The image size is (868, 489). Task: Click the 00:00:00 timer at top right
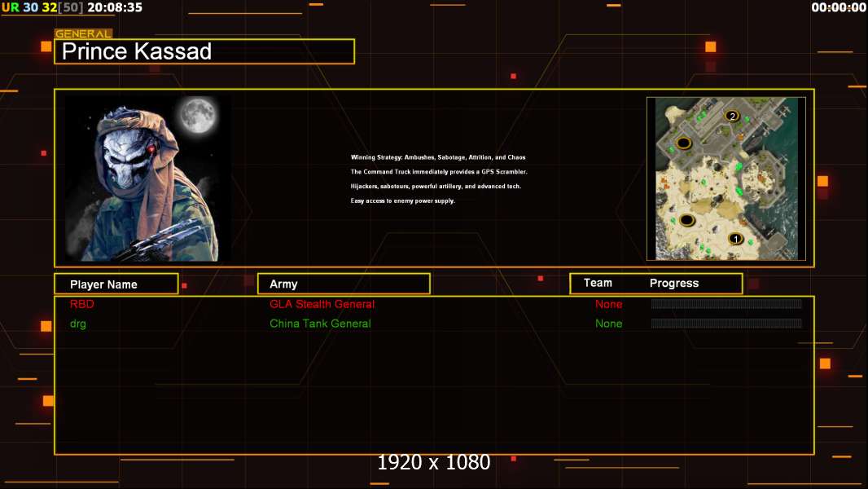click(x=839, y=7)
